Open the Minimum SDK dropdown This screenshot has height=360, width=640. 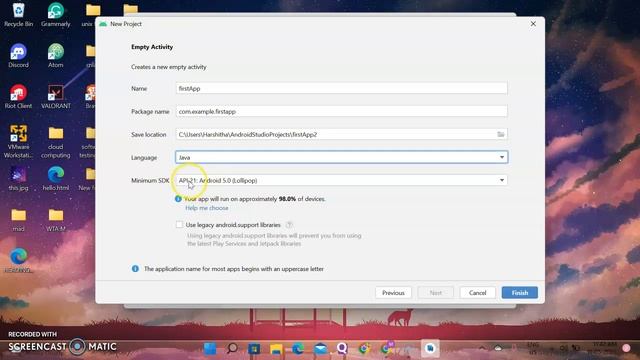coord(342,180)
